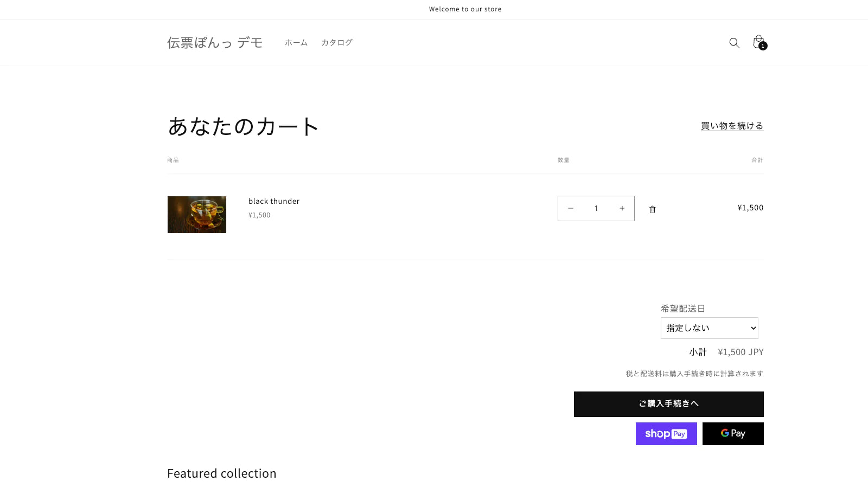Open the black thunder tea thumbnail

click(197, 215)
